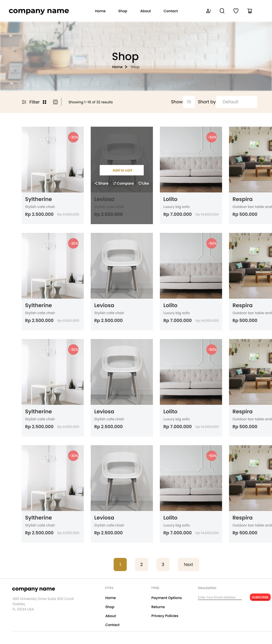Open the About menu item
This screenshot has height=644, width=272.
(146, 11)
